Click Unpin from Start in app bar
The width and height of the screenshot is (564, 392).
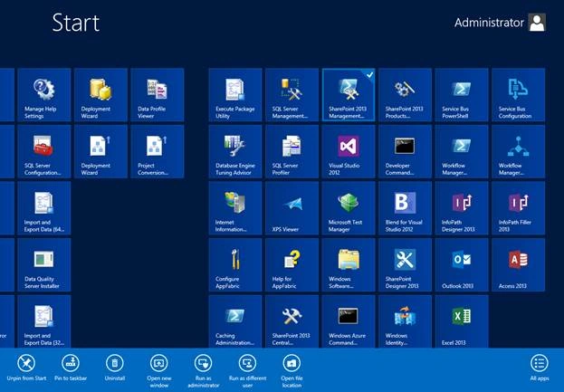point(26,368)
